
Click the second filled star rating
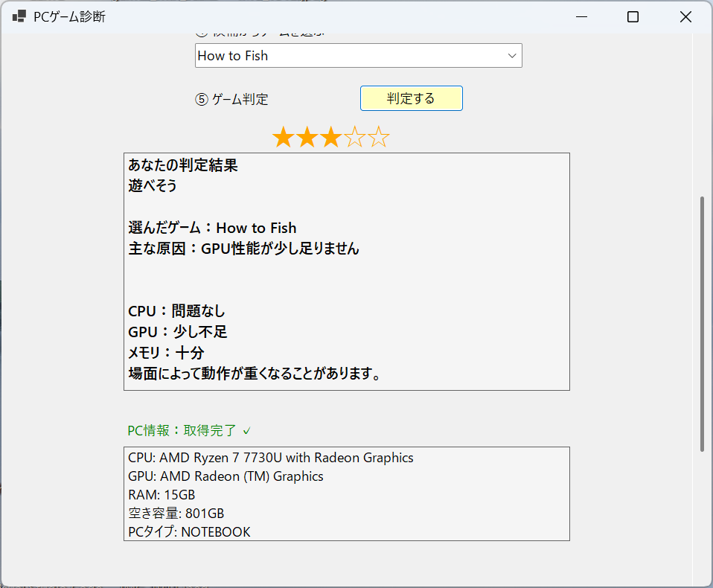tap(307, 137)
